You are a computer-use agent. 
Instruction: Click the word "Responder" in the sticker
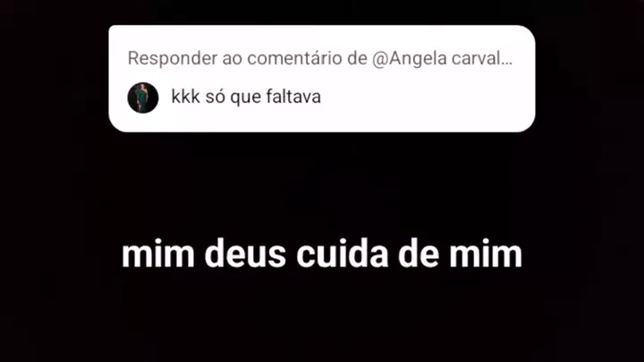coord(173,58)
